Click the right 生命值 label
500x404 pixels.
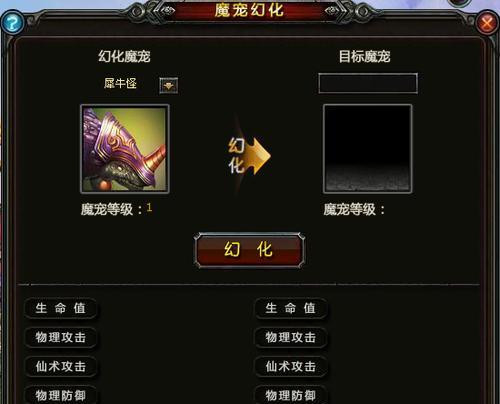(291, 308)
